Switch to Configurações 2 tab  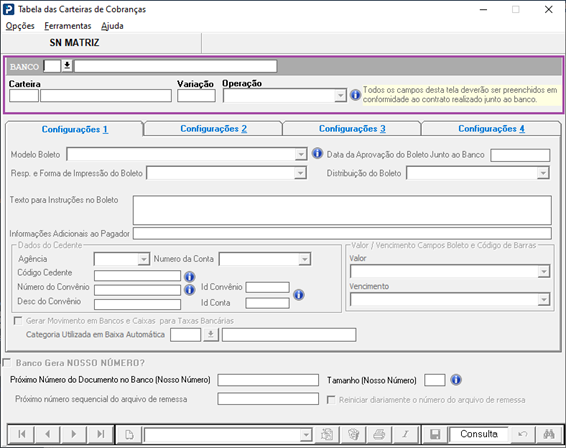213,129
